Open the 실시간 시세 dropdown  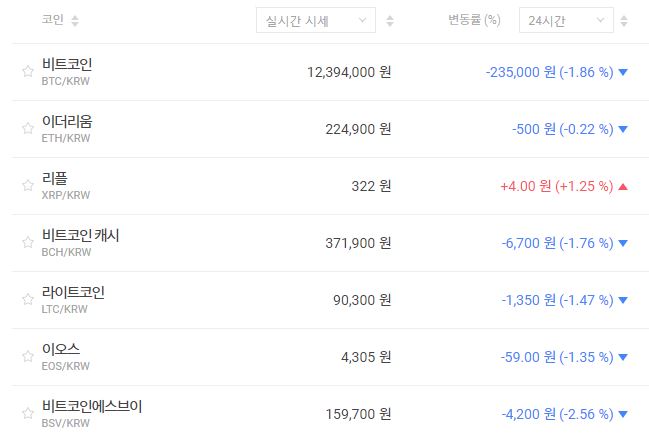coord(315,20)
